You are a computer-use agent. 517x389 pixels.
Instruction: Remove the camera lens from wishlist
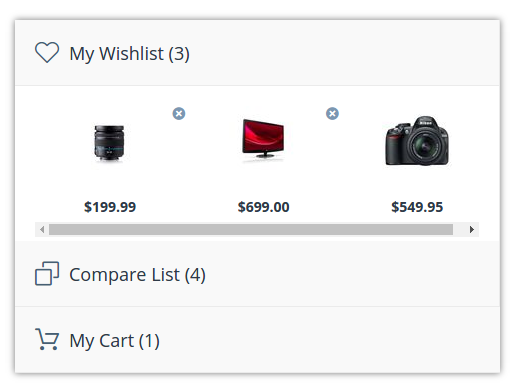click(x=179, y=114)
